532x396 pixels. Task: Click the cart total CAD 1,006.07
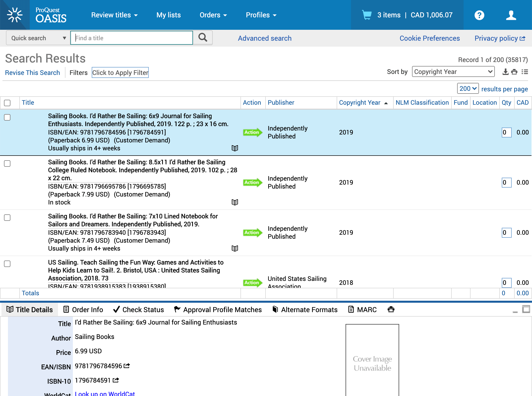coord(432,15)
